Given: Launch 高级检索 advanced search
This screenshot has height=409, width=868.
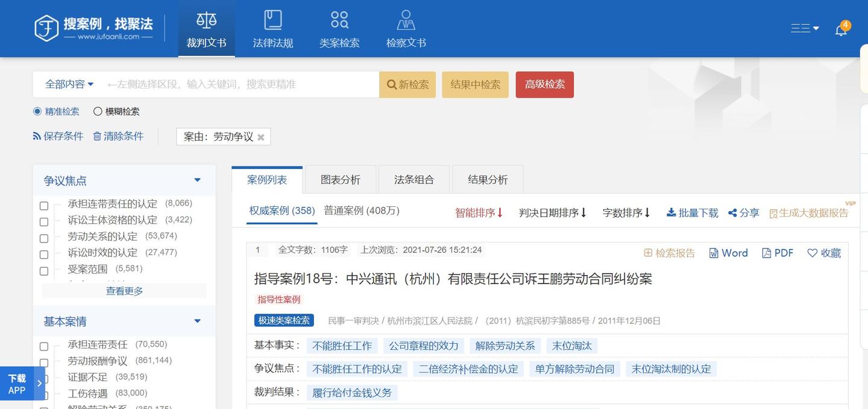Looking at the screenshot, I should tap(544, 84).
